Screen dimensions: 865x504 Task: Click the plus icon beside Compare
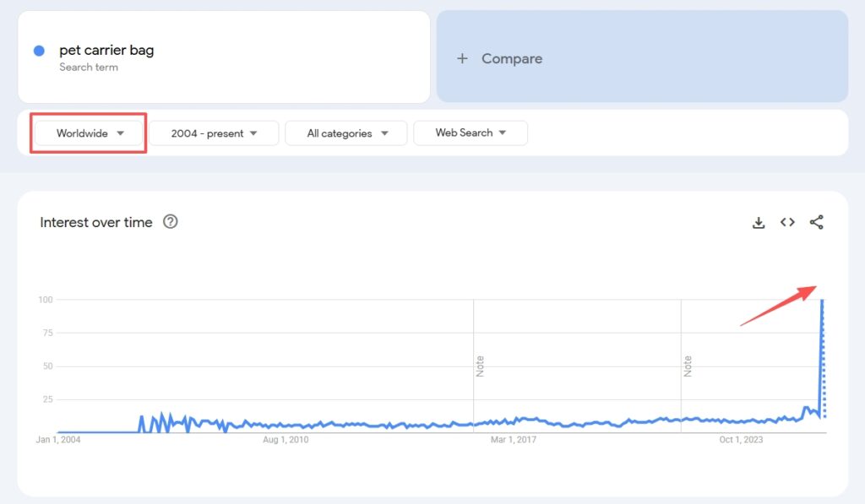462,58
